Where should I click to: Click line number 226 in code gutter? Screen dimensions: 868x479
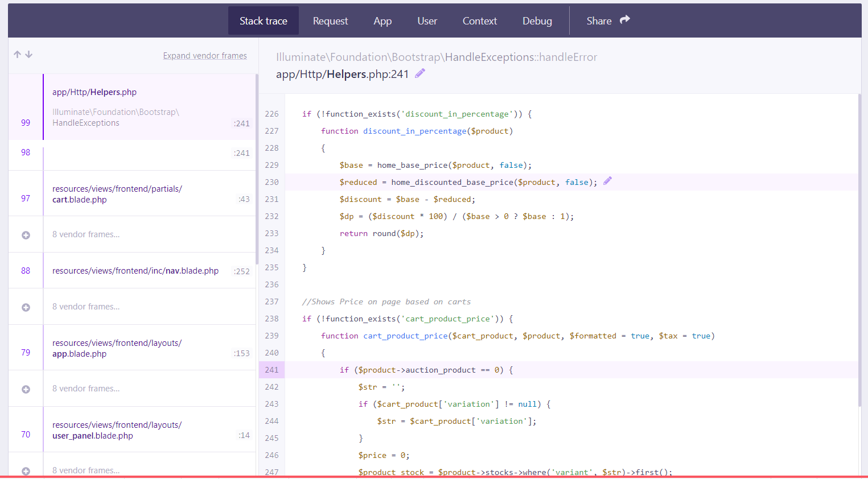(271, 114)
